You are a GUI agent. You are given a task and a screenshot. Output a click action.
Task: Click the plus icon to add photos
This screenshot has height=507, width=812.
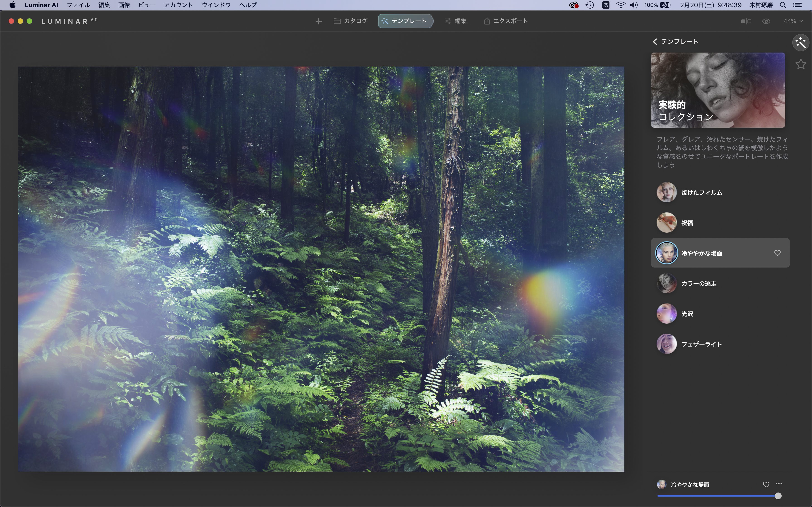[x=318, y=21]
